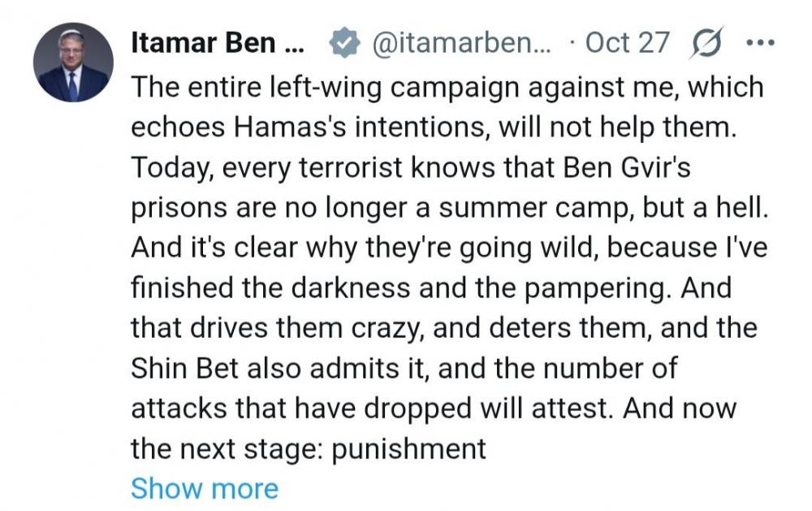Click the line starting 'And it's clear why'
The height and width of the screenshot is (511, 812).
point(445,248)
